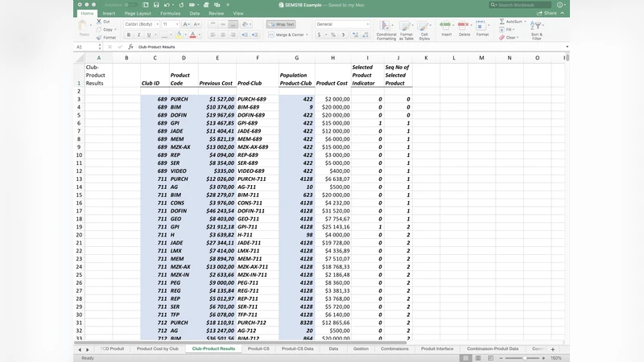This screenshot has height=362, width=644.
Task: Toggle bold formatting
Action: [x=129, y=35]
